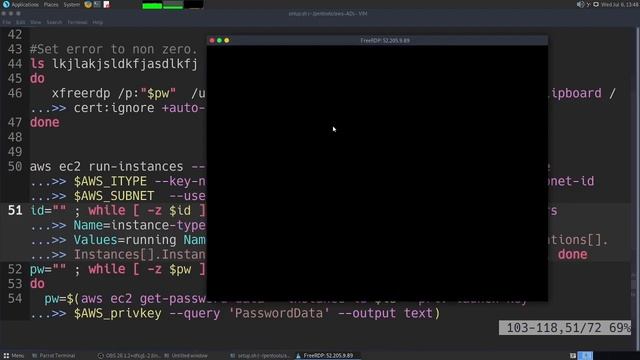Click '$AWS_SUBNET' variable in Vim
Viewport: 640px width, 360px height.
114,196
